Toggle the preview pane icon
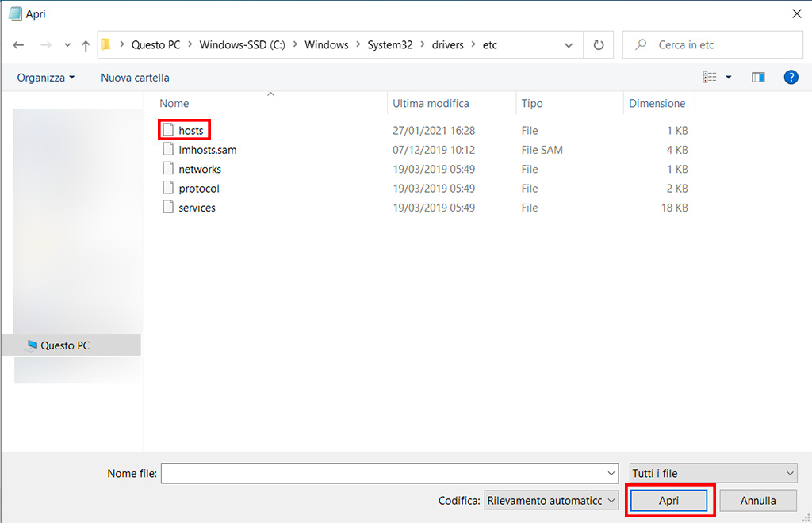The image size is (812, 523). tap(758, 77)
